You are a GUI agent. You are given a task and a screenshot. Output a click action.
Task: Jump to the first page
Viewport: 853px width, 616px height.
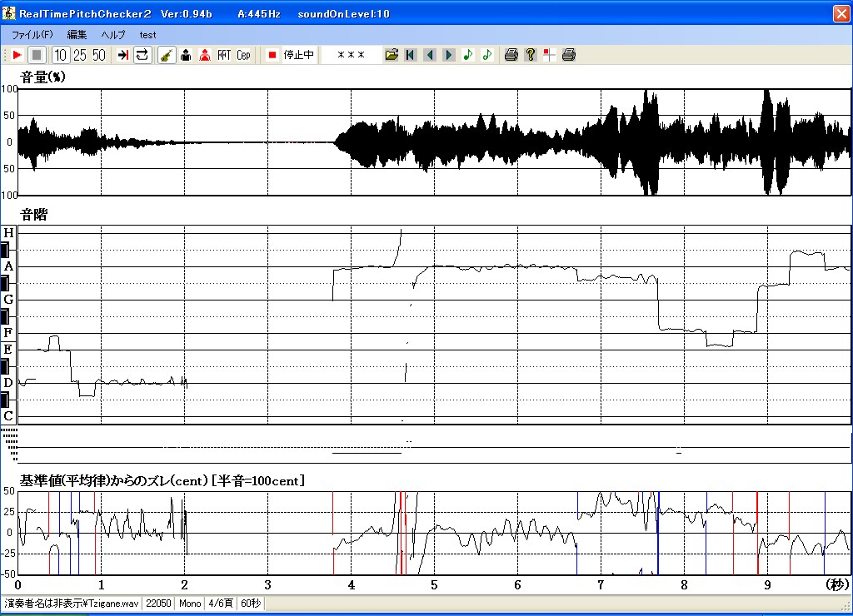click(410, 55)
